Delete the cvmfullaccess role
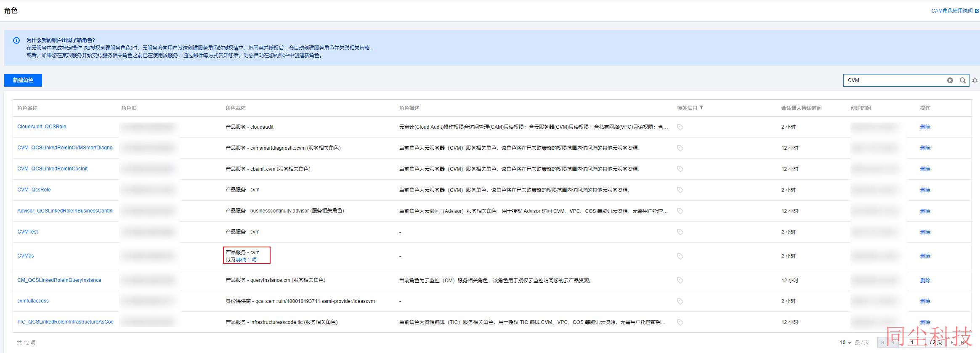 (x=925, y=301)
